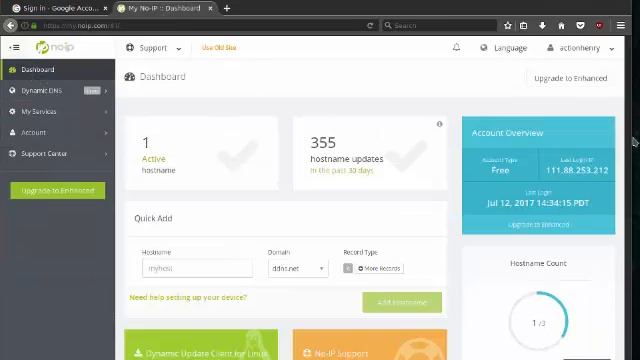Open the Firefox hamburger menu
Screen dimensions: 640x360
click(621, 25)
